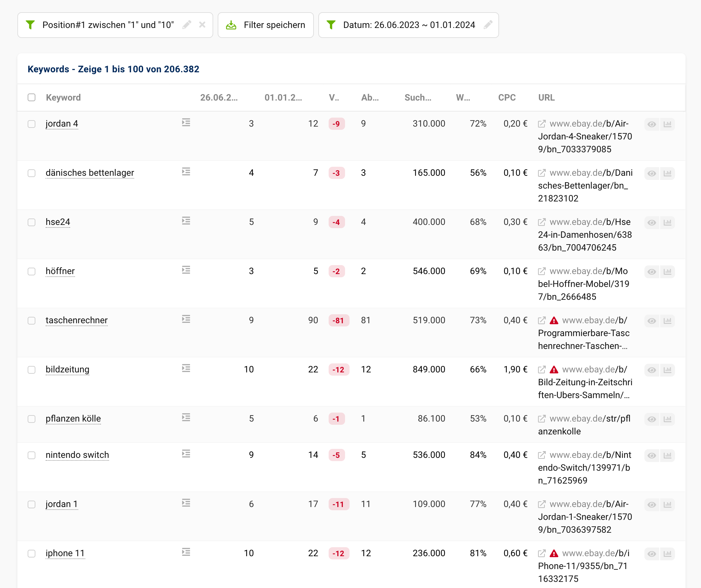701x588 pixels.
Task: Expand details icon for hse24
Action: (x=186, y=220)
